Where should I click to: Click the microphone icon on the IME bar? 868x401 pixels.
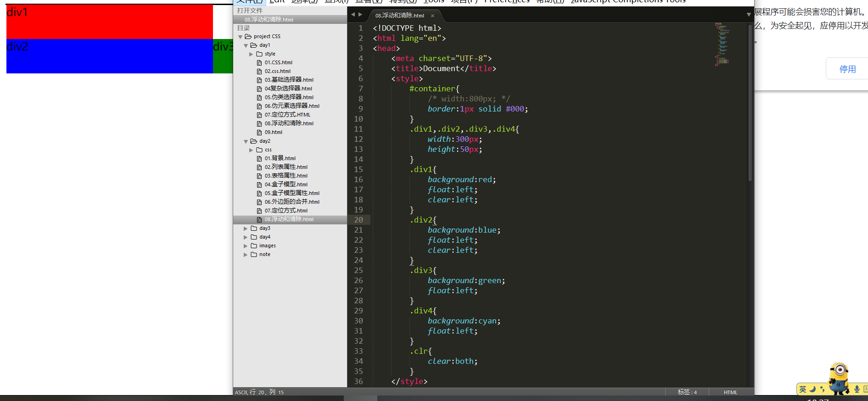[x=857, y=390]
